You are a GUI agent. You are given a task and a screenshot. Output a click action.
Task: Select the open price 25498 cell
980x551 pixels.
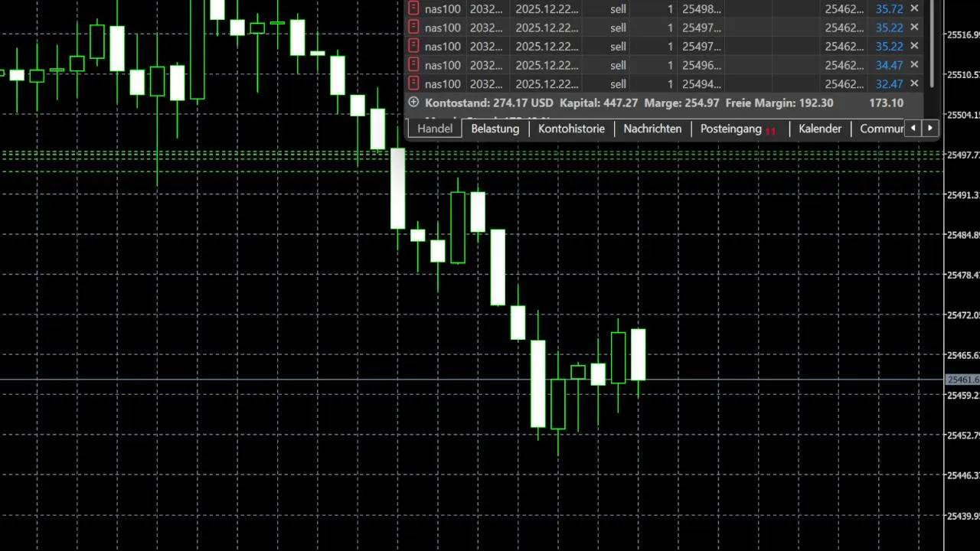coord(701,9)
